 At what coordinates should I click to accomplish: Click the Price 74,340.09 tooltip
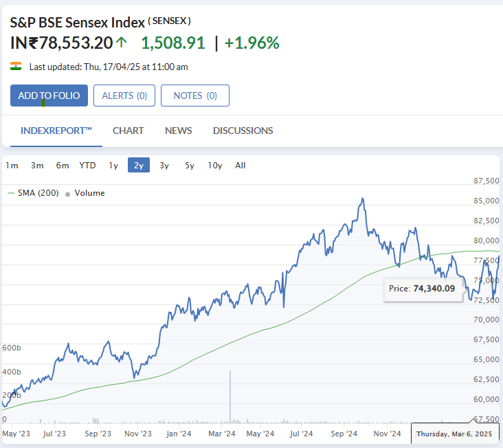tap(423, 289)
